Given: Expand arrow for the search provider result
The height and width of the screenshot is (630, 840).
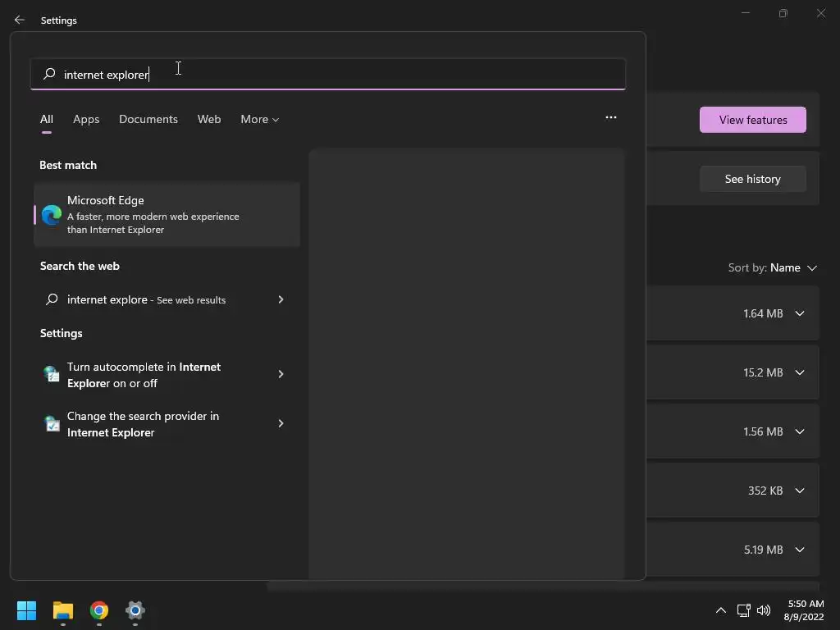Looking at the screenshot, I should 281,423.
